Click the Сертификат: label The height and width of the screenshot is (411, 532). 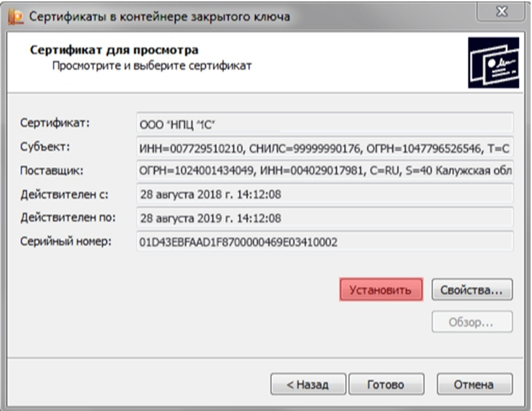tap(55, 123)
